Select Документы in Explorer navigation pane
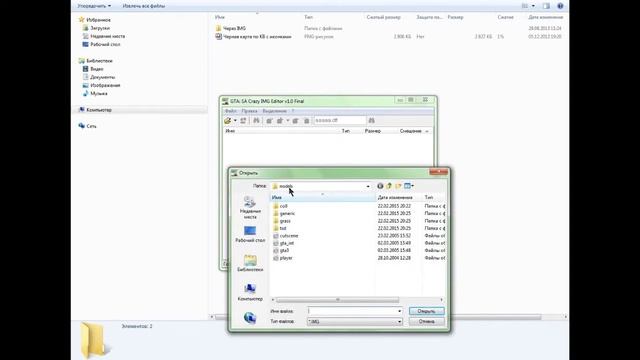The image size is (640, 360). click(99, 77)
